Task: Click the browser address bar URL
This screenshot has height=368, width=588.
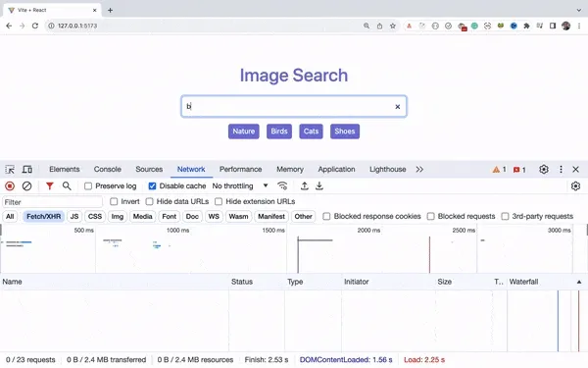Action: click(x=77, y=26)
